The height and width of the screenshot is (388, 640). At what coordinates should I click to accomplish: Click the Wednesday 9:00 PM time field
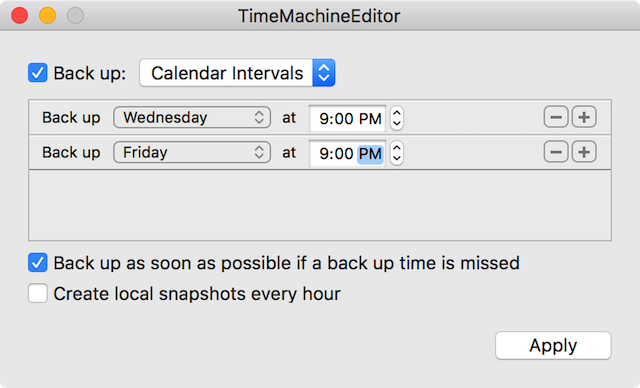(347, 119)
